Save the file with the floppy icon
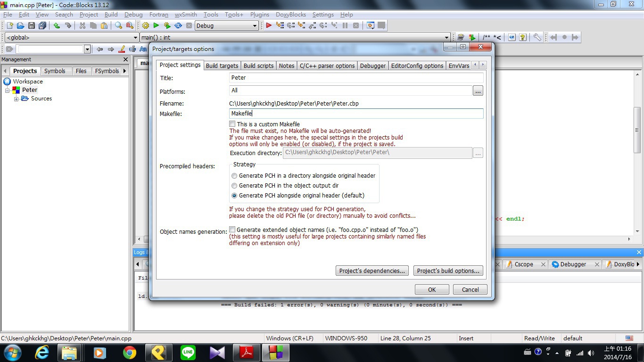 click(32, 25)
